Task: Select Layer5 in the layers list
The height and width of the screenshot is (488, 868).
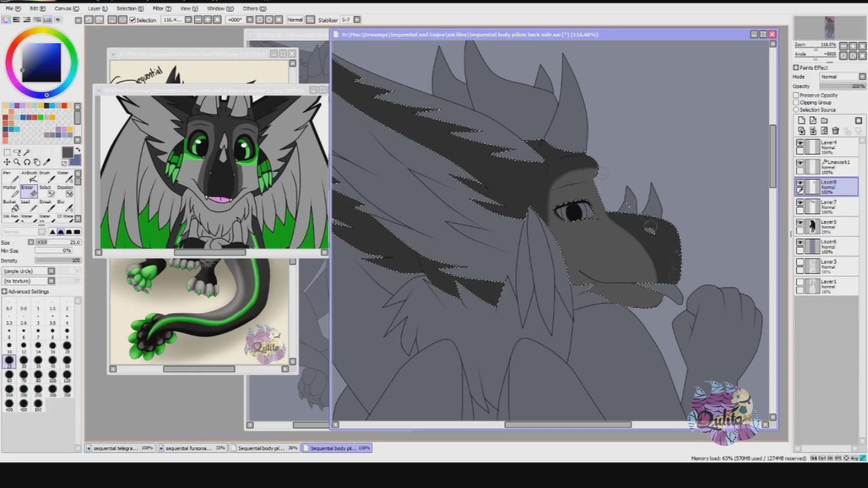Action: point(827,226)
